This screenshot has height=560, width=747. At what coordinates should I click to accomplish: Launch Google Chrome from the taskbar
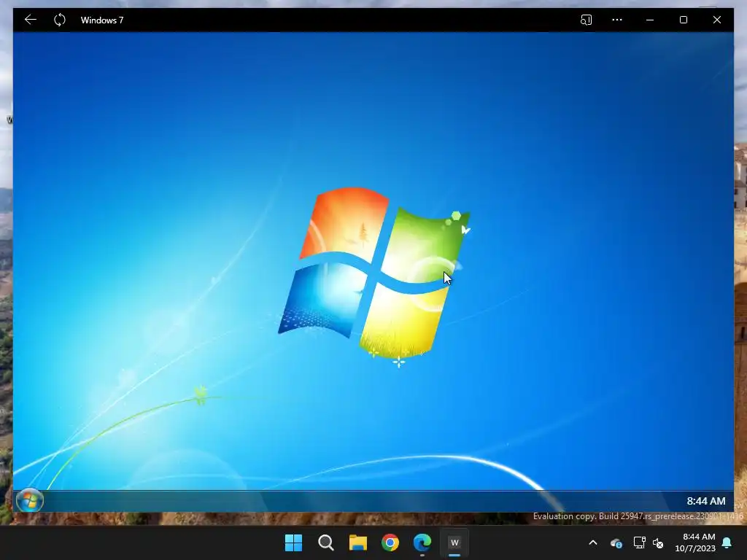pyautogui.click(x=390, y=542)
